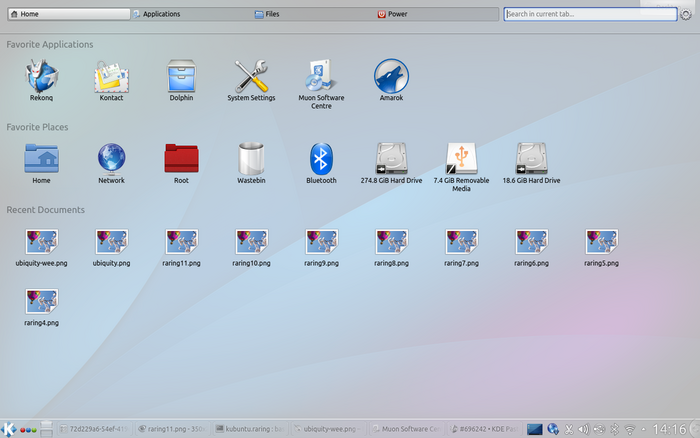Image resolution: width=700 pixels, height=438 pixels.
Task: Open the red Root folder
Action: (x=181, y=160)
